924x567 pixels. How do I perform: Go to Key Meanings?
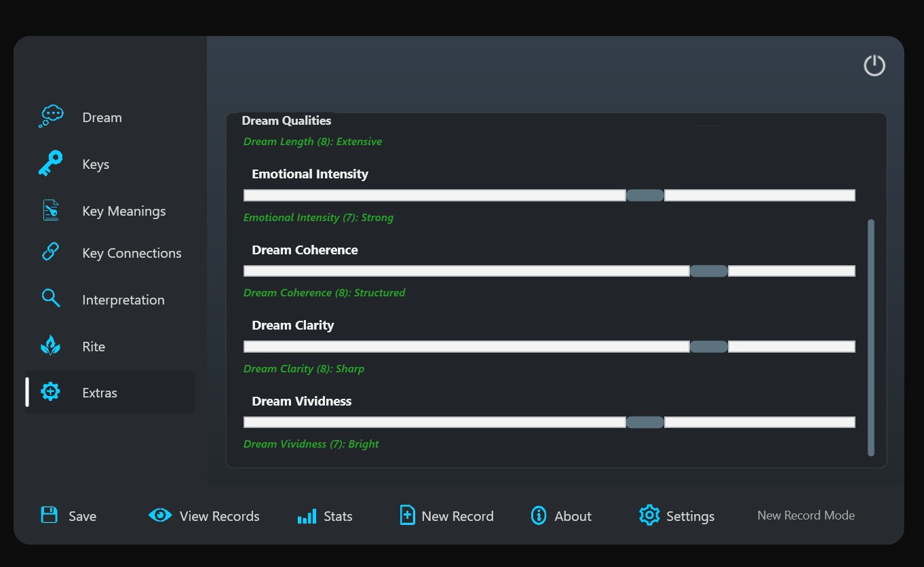point(124,211)
